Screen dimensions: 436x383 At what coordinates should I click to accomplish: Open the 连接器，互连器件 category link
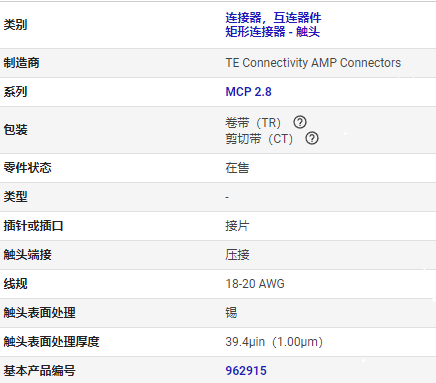tap(273, 18)
